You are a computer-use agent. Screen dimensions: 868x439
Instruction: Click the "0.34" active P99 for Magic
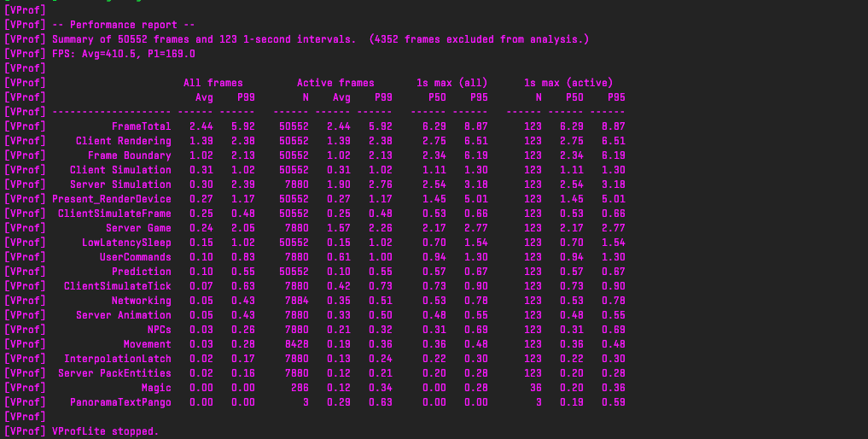[x=381, y=388]
